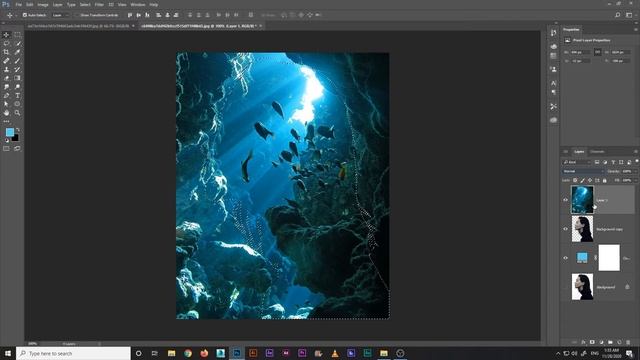Hide the Layer 1 underwater layer
This screenshot has width=640, height=360.
[566, 200]
